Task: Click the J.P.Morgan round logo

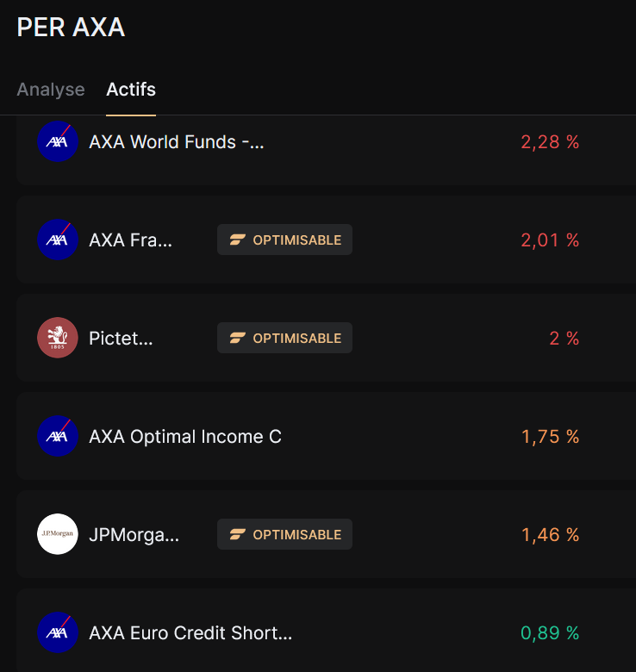Action: coord(58,534)
